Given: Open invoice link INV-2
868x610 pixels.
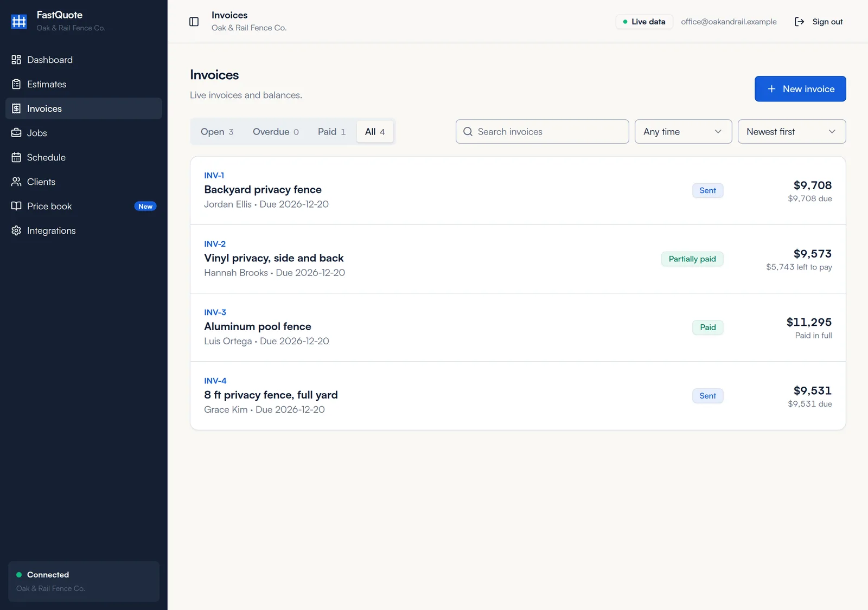Looking at the screenshot, I should point(215,244).
